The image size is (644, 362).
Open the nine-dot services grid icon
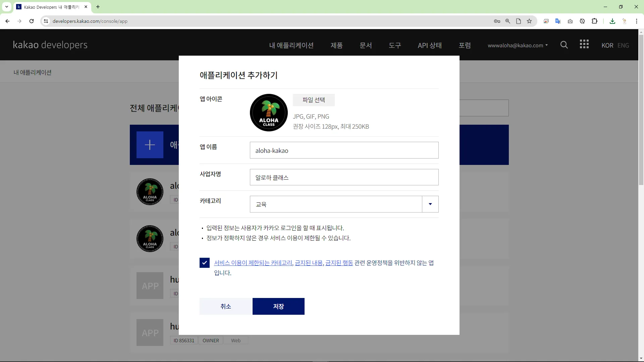pos(584,44)
